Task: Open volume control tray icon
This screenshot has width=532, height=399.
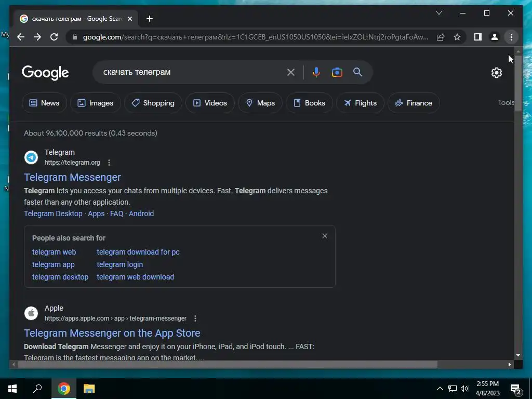Action: (x=464, y=389)
